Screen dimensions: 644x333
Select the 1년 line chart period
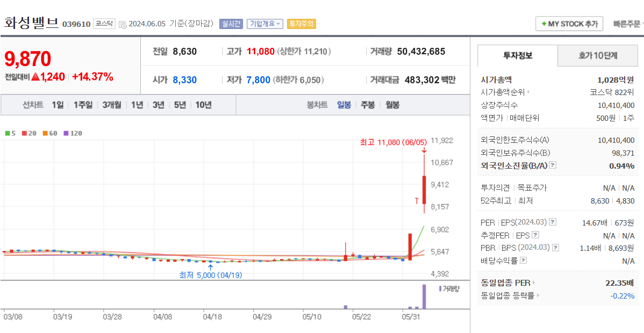click(x=137, y=105)
